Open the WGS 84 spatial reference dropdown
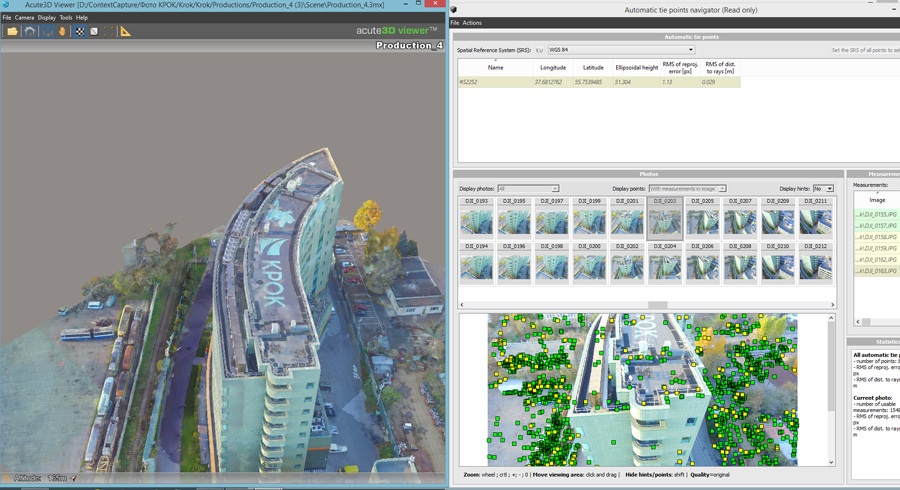 click(x=621, y=50)
